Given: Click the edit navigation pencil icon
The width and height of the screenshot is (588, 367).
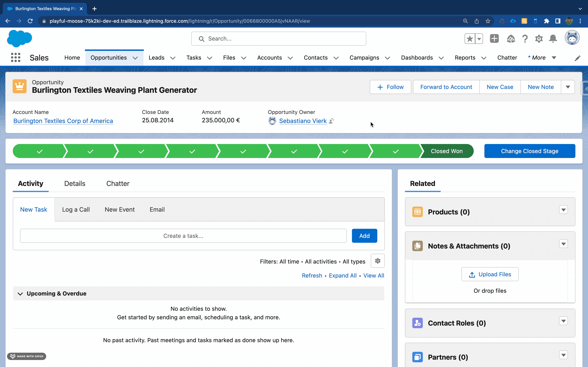Looking at the screenshot, I should click(x=577, y=58).
